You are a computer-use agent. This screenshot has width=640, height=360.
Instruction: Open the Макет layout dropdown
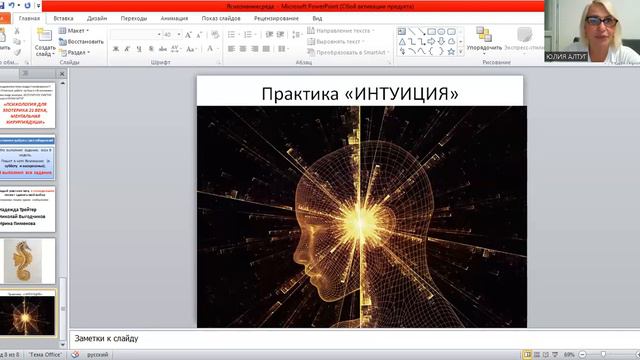pos(74,31)
